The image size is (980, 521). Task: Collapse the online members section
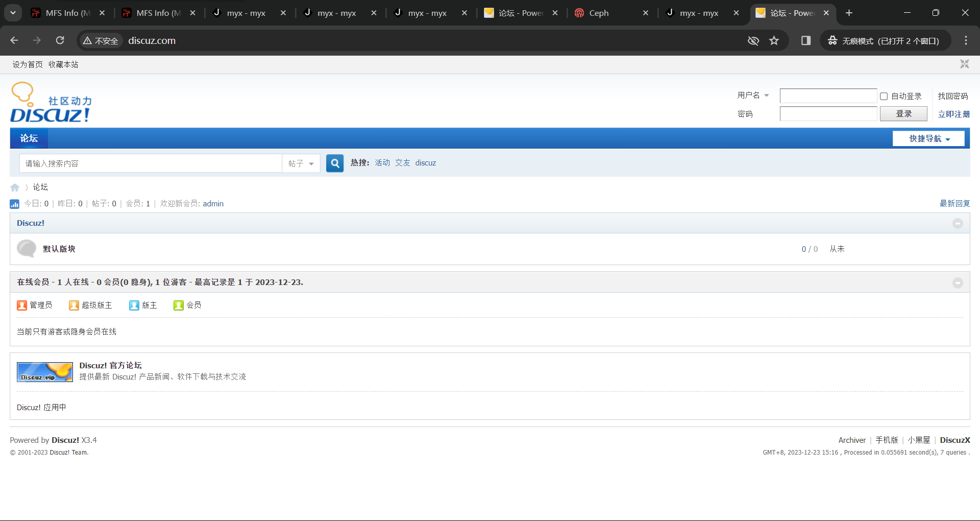point(958,282)
